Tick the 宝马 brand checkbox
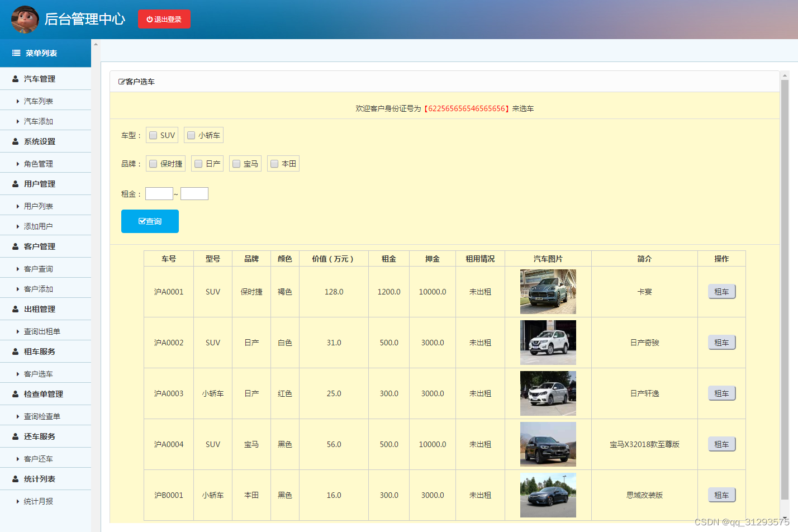 pyautogui.click(x=236, y=164)
